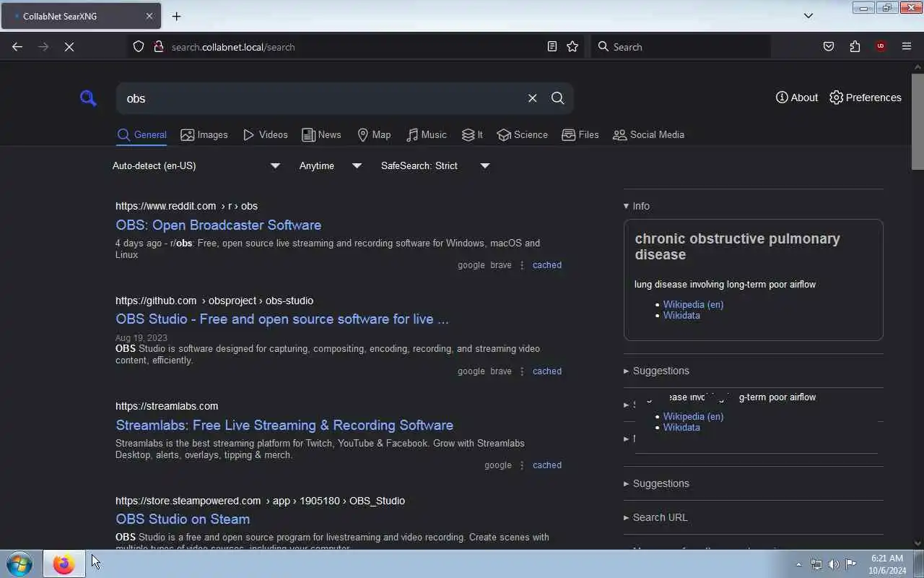The height and width of the screenshot is (578, 924).
Task: Show more options for the Streamlabs result
Action: point(522,465)
